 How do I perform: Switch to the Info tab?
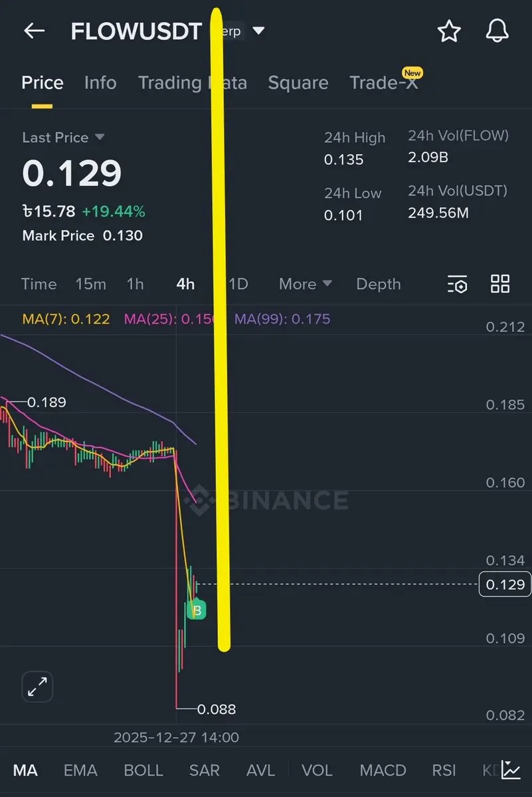coord(100,82)
